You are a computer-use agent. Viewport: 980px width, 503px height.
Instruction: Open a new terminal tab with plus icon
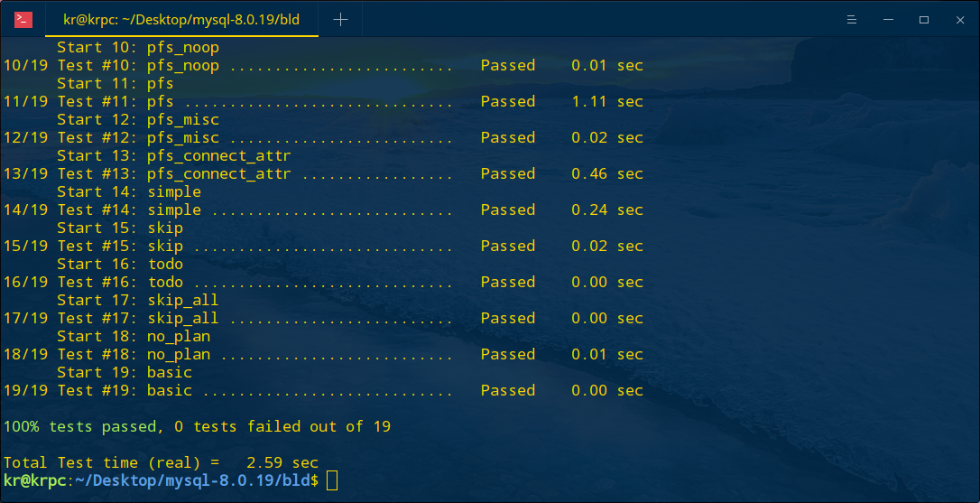(x=340, y=20)
